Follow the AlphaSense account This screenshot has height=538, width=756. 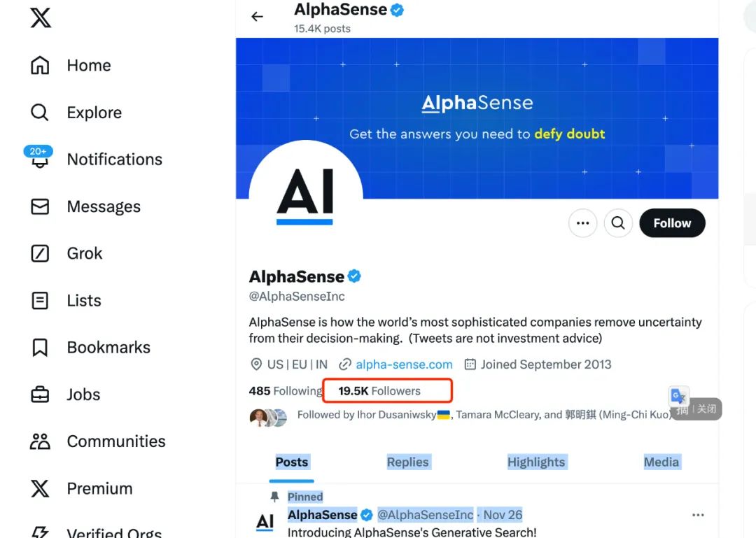click(x=672, y=223)
